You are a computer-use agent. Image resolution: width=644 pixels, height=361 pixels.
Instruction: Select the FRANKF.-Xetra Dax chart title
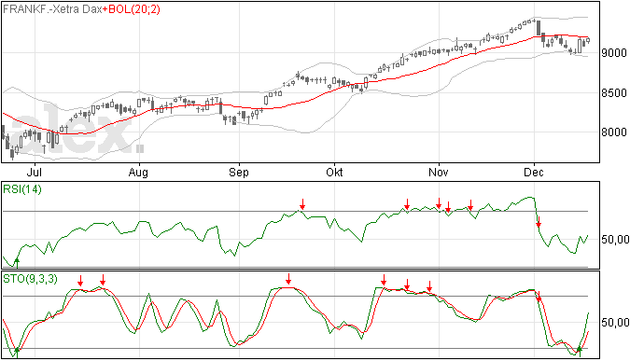pyautogui.click(x=52, y=9)
